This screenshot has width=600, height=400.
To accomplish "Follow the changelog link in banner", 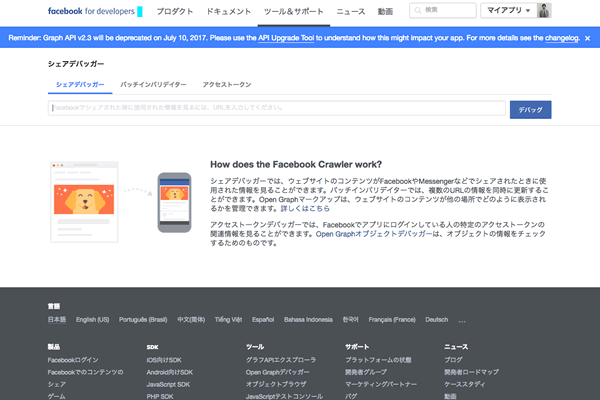I will point(562,38).
